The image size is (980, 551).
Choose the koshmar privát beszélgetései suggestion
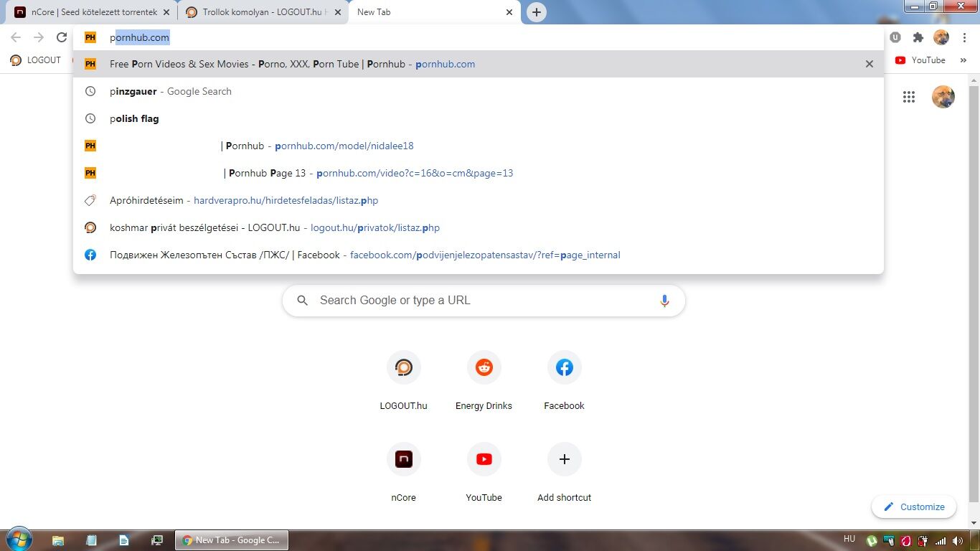click(479, 227)
